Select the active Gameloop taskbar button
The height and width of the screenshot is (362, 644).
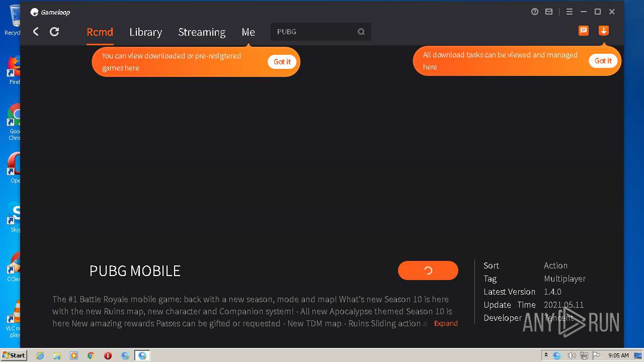click(142, 355)
